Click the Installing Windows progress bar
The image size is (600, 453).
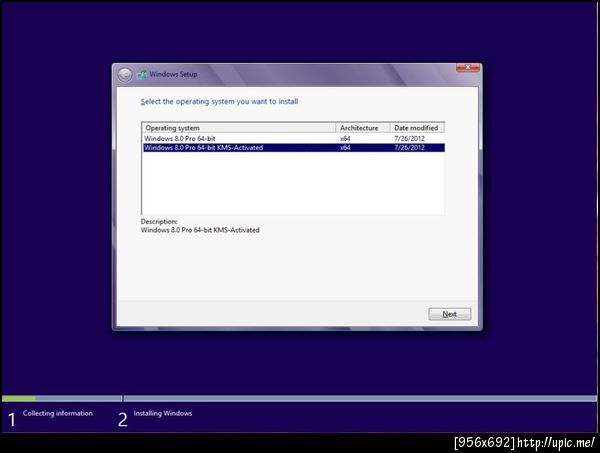click(x=360, y=399)
